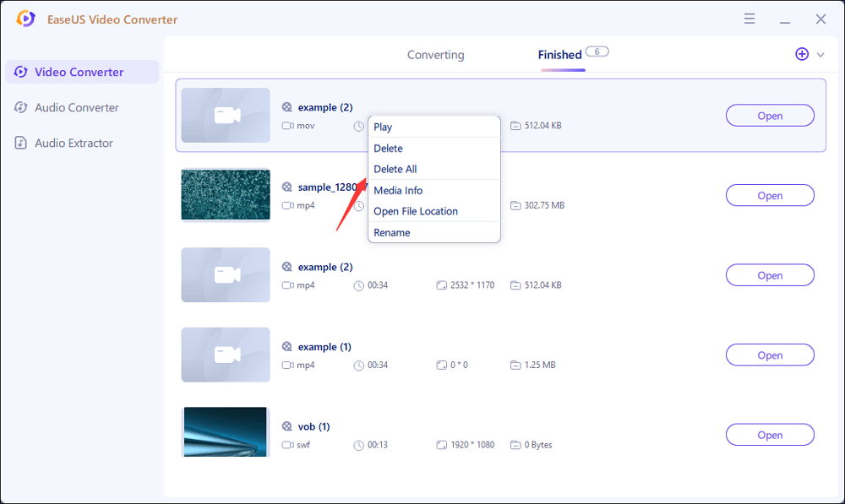
Task: Click Open button for sample_1280 file
Action: 769,195
